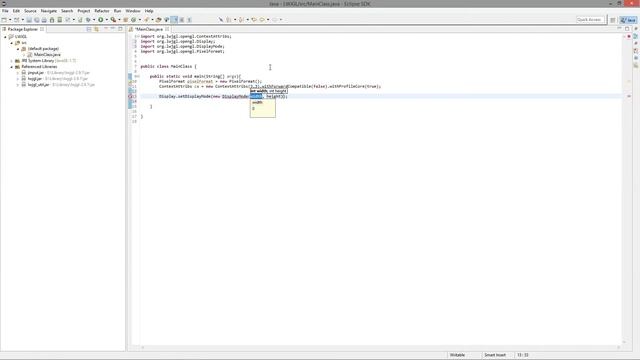This screenshot has width=640, height=360.
Task: Select the MainClass.java editor tab
Action: click(149, 29)
